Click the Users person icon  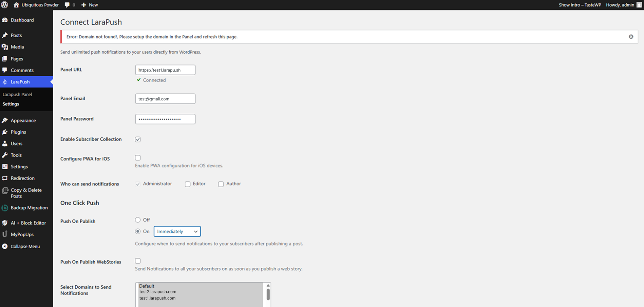click(5, 143)
